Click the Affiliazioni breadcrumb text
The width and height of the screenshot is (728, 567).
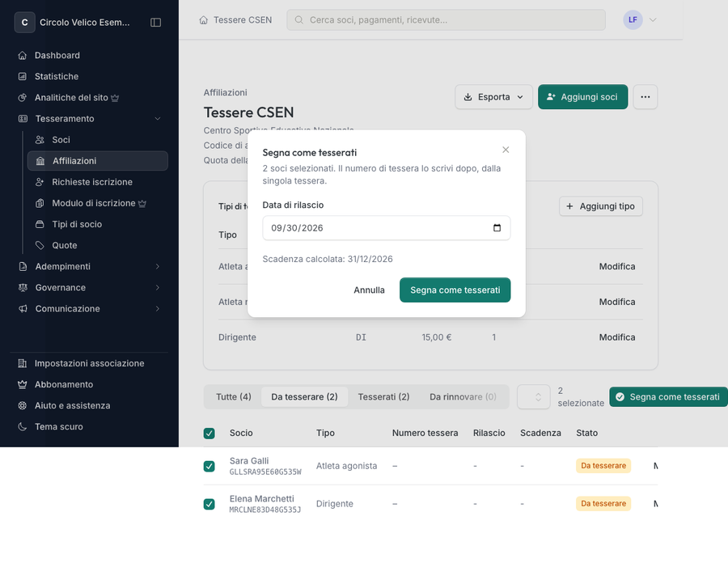click(x=225, y=92)
